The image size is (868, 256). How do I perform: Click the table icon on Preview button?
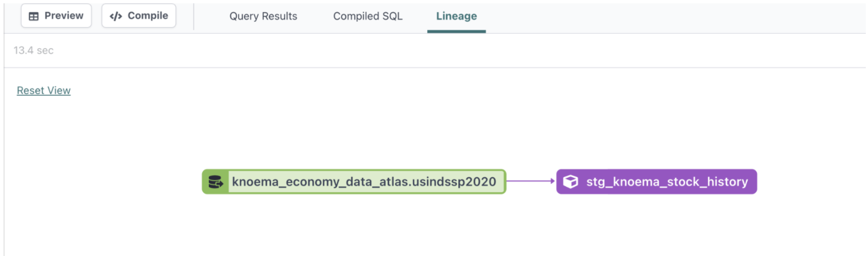(x=34, y=16)
